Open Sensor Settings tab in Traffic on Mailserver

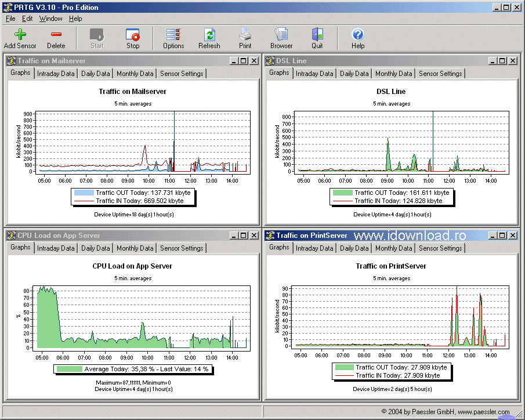(x=182, y=74)
